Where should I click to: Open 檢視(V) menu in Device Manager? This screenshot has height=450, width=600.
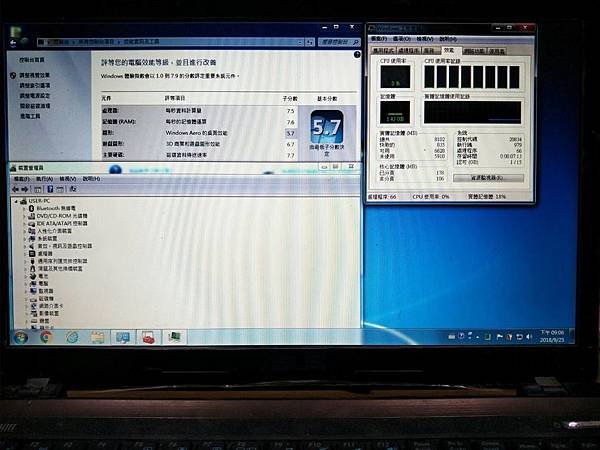click(68, 179)
